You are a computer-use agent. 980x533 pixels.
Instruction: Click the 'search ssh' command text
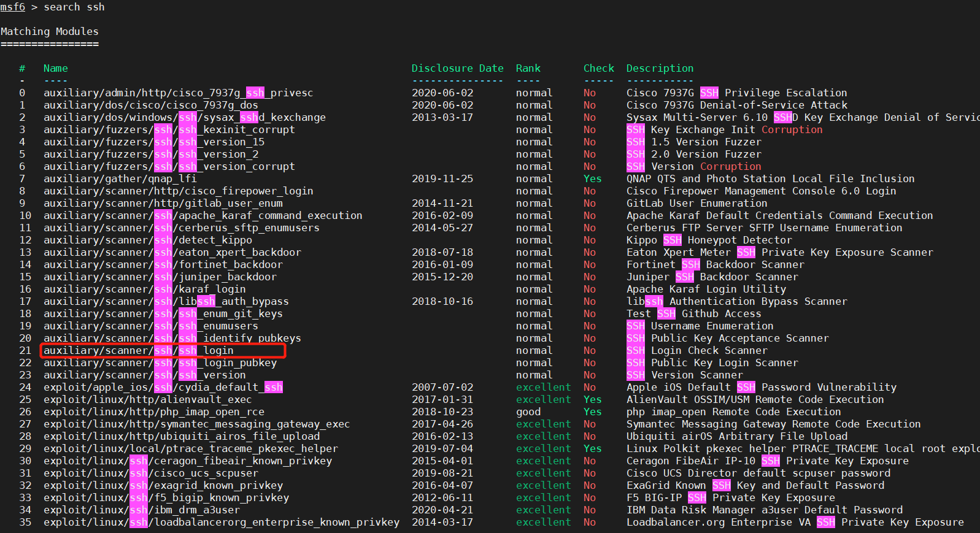pos(74,7)
